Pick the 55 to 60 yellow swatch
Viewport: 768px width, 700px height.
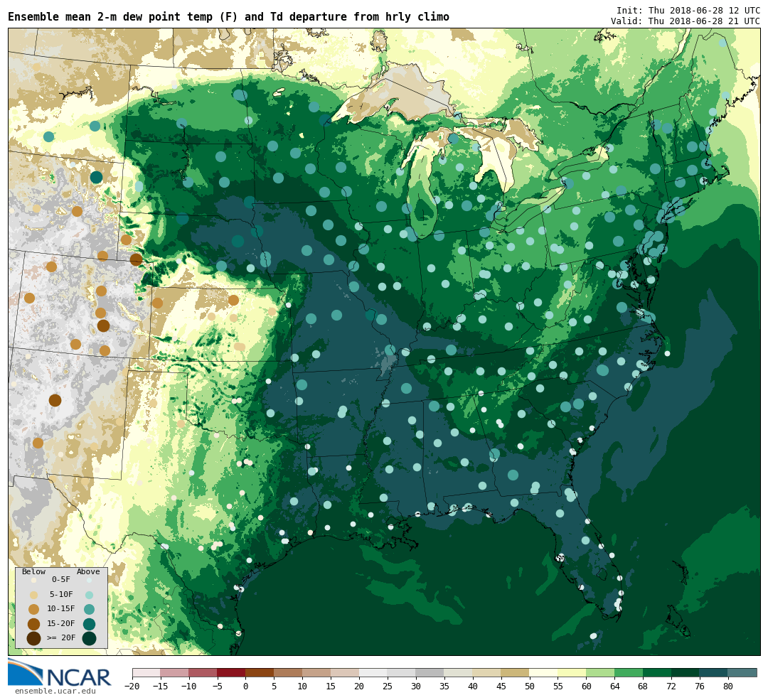[572, 672]
